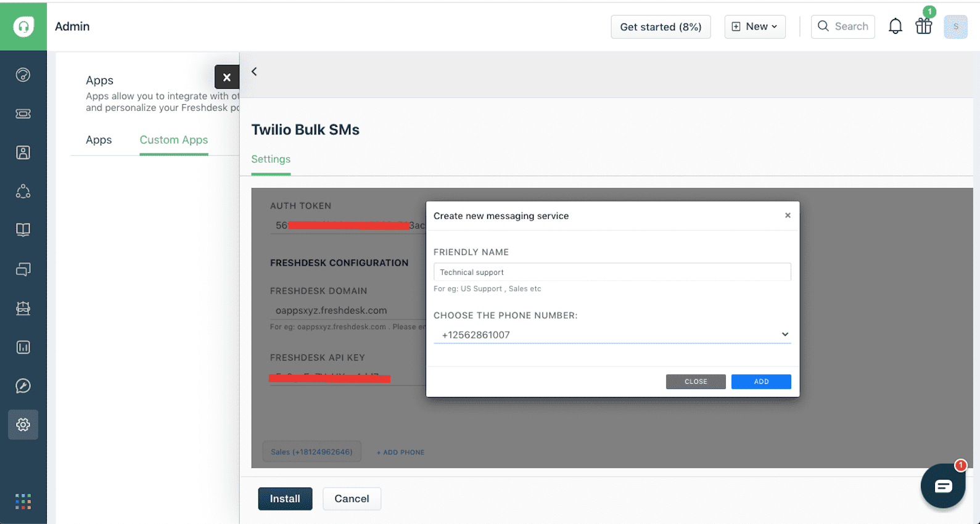Go back using the left chevron arrow
The height and width of the screenshot is (524, 980).
click(254, 72)
